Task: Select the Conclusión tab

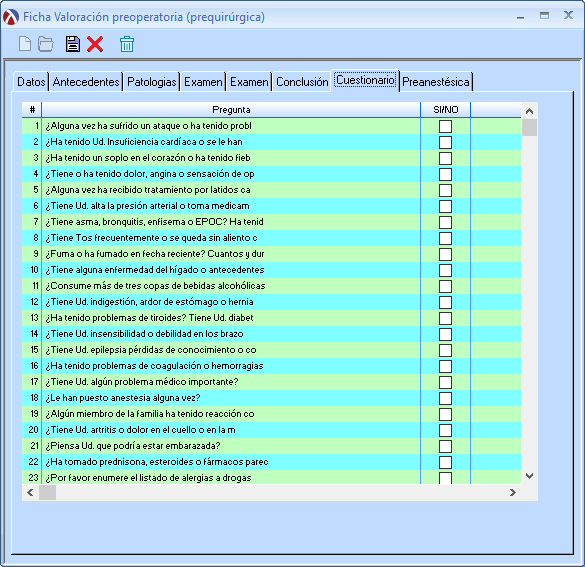Action: pos(302,82)
